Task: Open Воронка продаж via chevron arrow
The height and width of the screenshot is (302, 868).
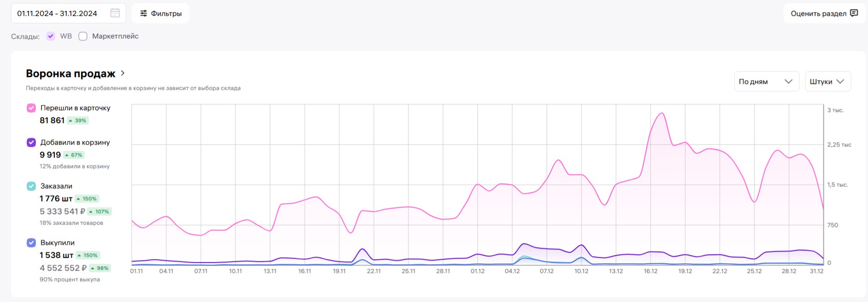Action: (123, 73)
